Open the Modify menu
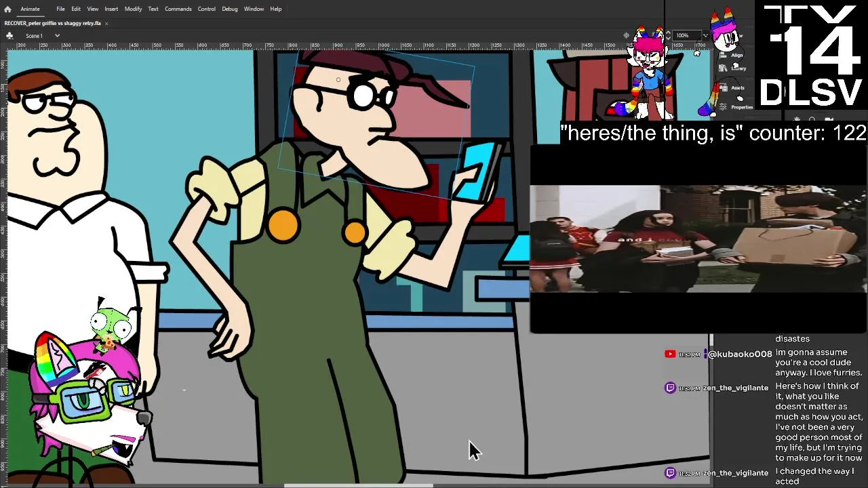 tap(133, 9)
